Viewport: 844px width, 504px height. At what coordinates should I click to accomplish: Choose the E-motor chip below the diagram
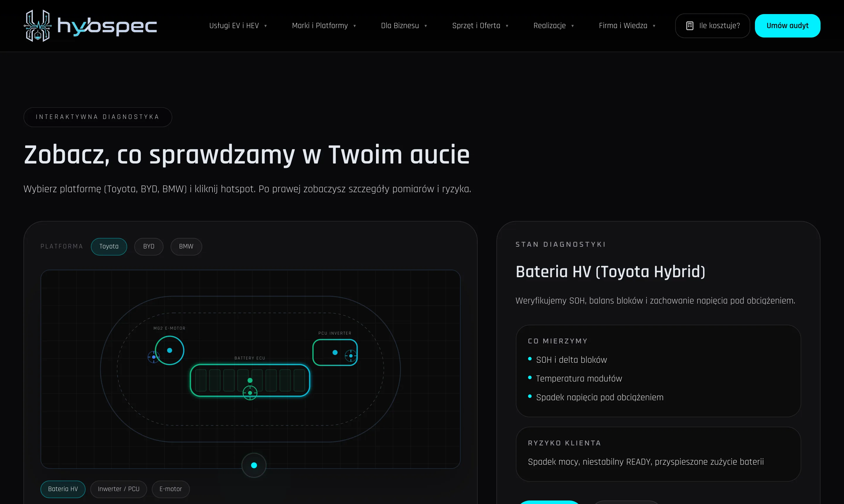(171, 489)
